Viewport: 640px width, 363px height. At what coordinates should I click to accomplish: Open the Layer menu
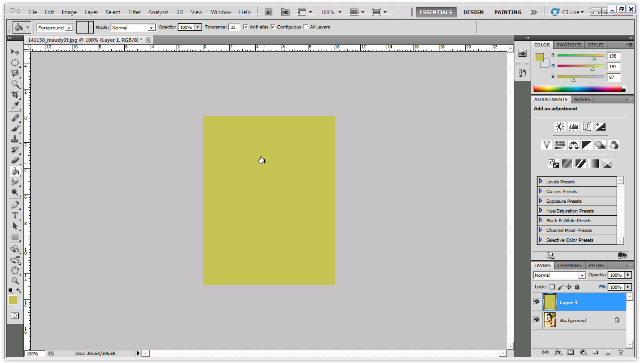click(91, 12)
